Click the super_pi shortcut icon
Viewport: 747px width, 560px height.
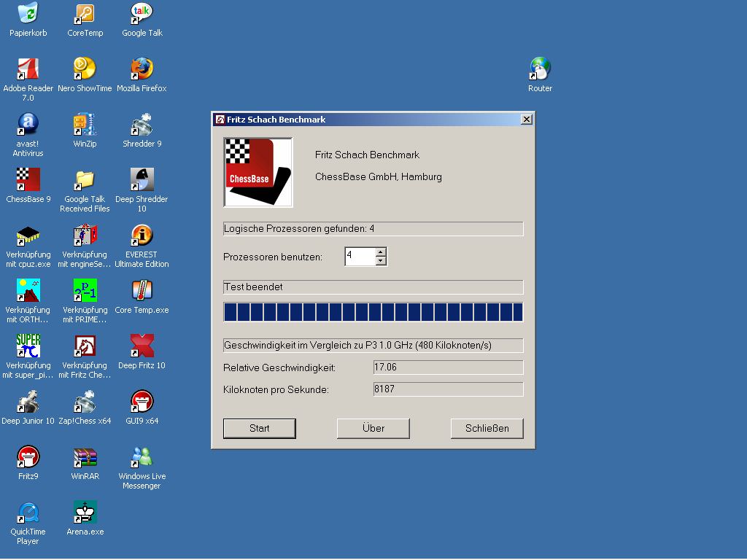[28, 346]
